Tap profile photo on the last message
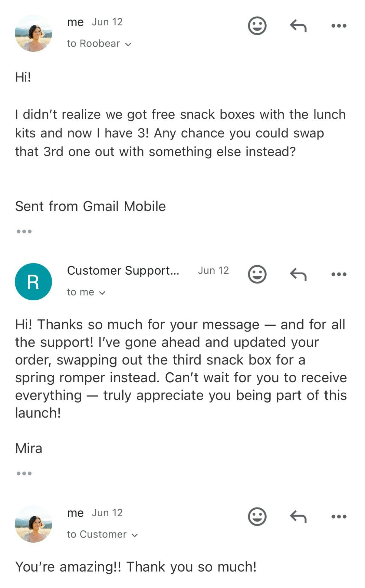 (x=33, y=524)
